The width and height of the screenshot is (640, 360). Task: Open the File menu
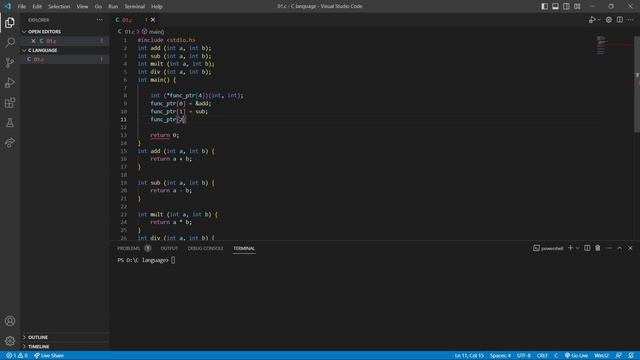point(22,6)
